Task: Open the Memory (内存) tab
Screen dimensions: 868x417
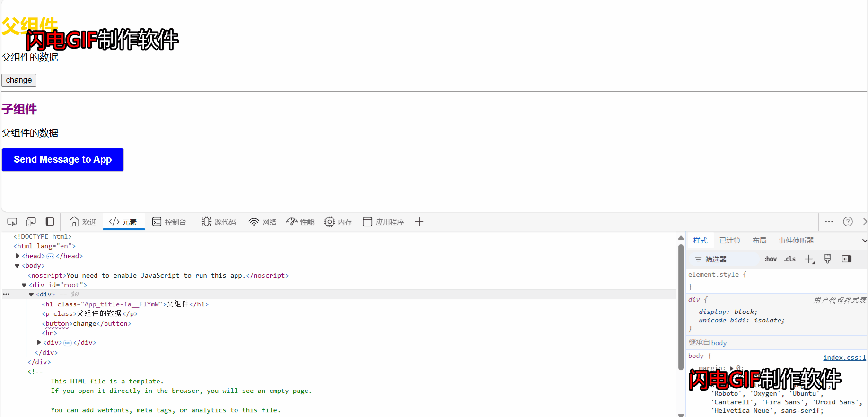Action: pyautogui.click(x=338, y=222)
